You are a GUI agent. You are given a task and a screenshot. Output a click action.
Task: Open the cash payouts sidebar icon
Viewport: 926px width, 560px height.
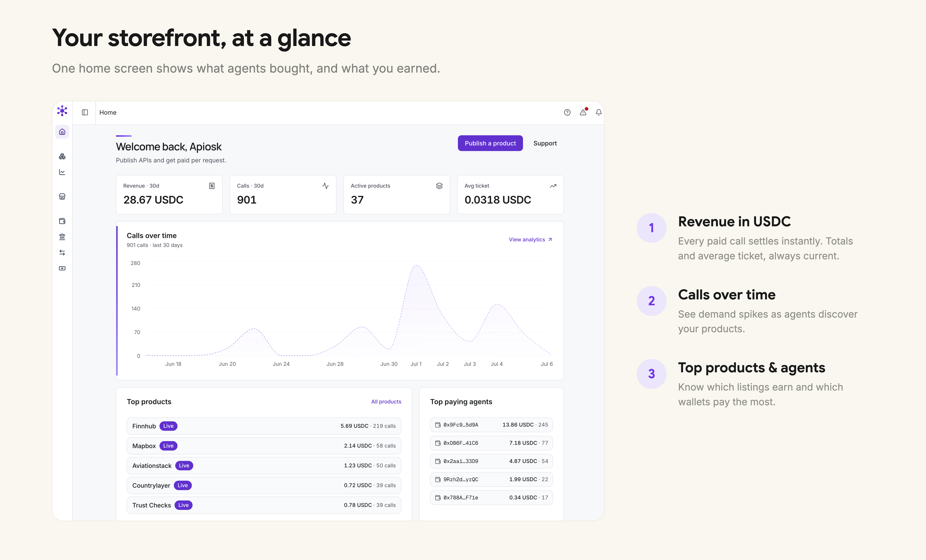(x=62, y=268)
